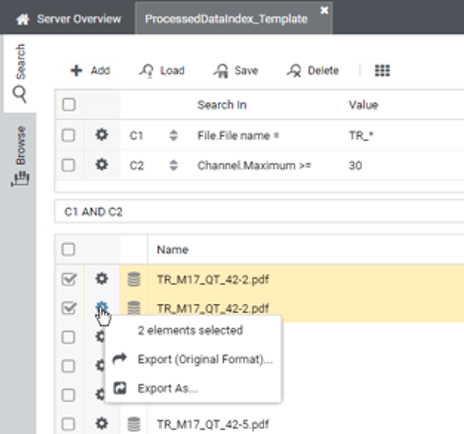Open the Browse side panel
This screenshot has width=464, height=434.
pyautogui.click(x=20, y=156)
